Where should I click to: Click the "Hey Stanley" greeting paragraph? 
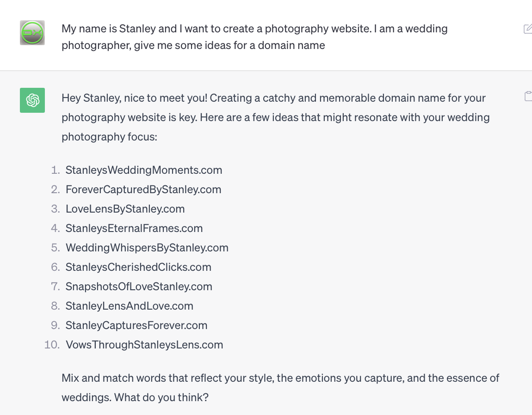pyautogui.click(x=276, y=117)
